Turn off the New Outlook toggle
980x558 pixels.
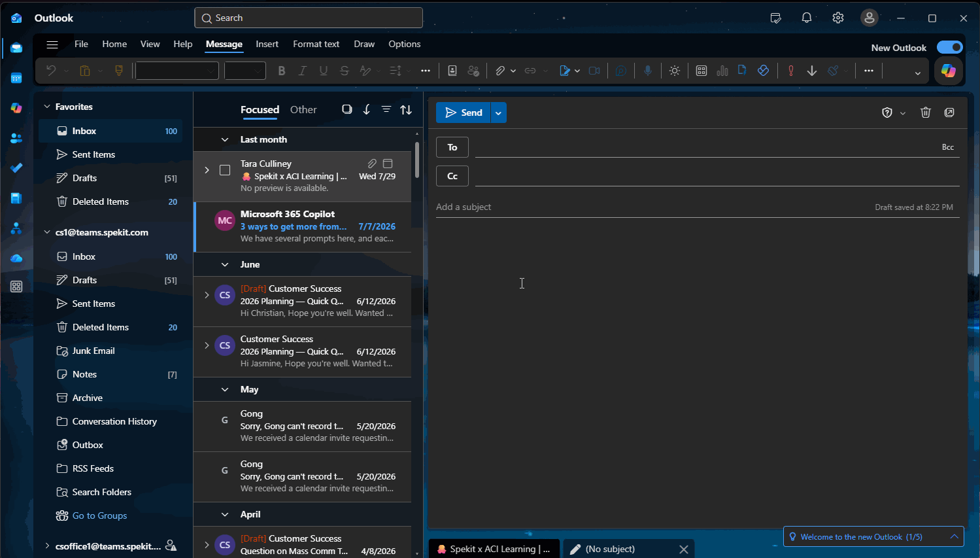(x=949, y=47)
